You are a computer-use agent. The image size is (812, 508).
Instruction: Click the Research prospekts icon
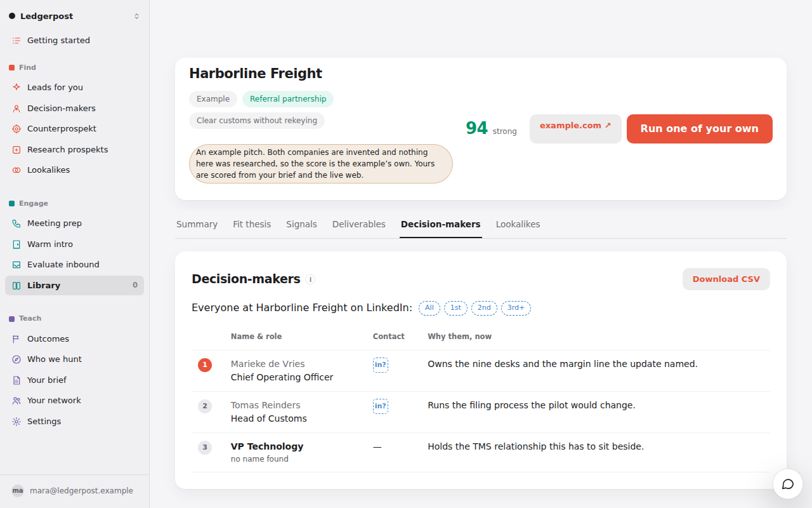coord(16,150)
